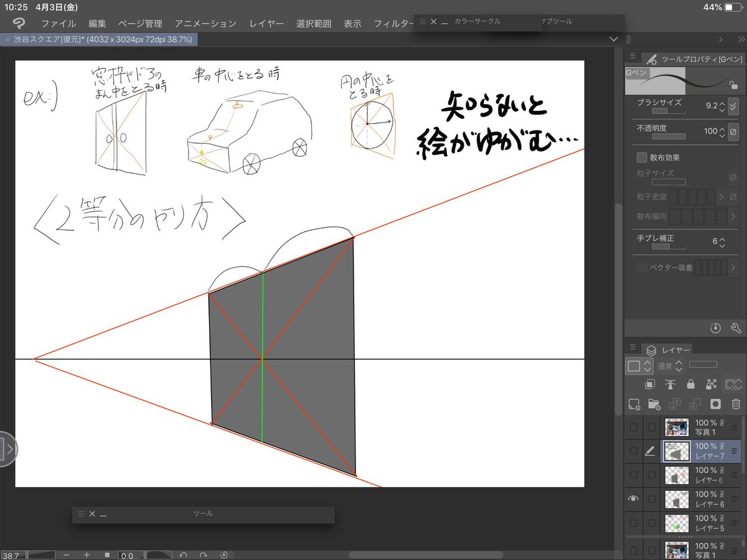Screen dimensions: 747x560
Task: Create a new layer folder
Action: point(654,403)
